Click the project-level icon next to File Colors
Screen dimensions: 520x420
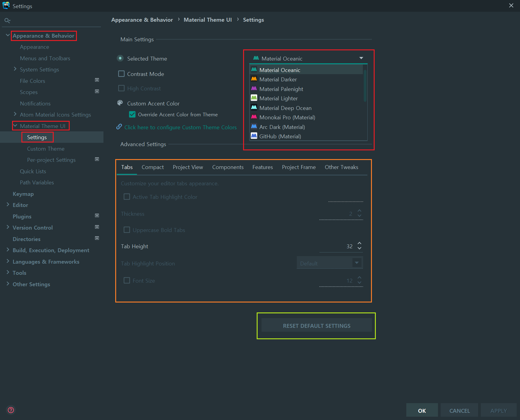[97, 80]
